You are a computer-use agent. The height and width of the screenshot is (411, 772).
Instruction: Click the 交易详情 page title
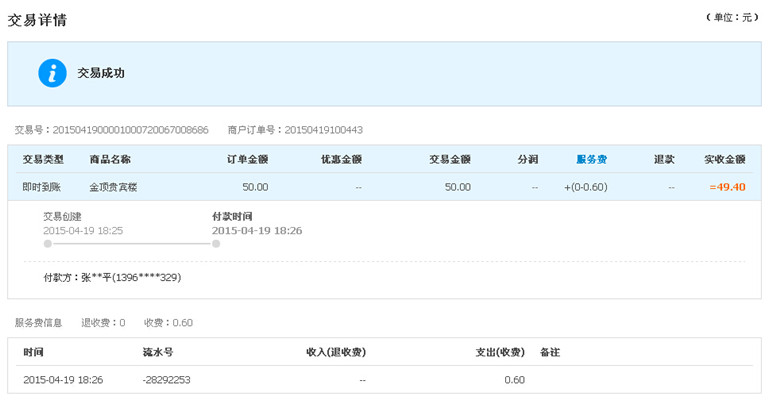coord(37,20)
